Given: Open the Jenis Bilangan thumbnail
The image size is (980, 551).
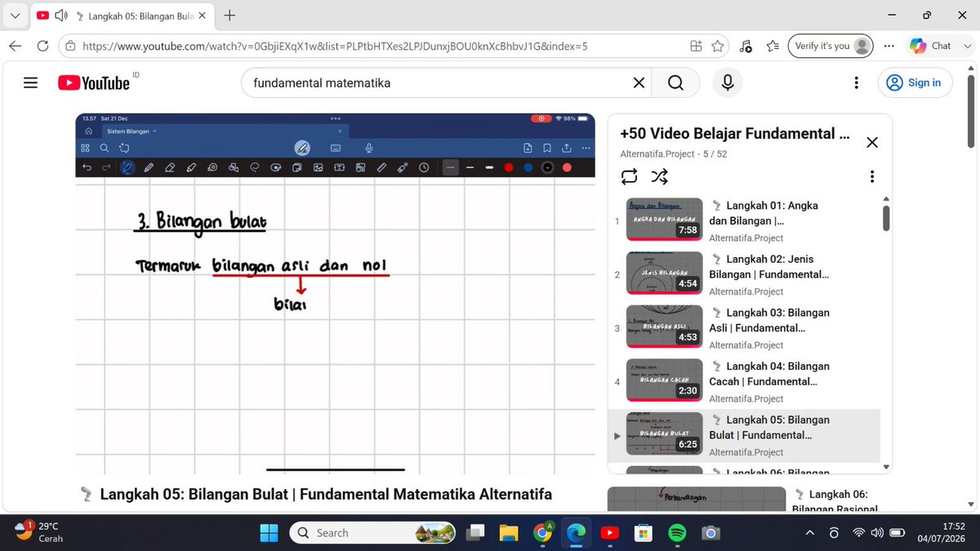Looking at the screenshot, I should pos(664,273).
